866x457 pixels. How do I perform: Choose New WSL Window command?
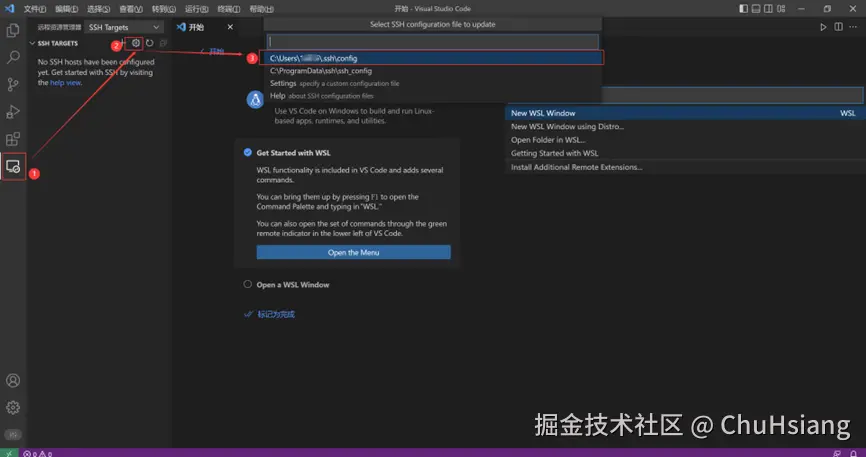pyautogui.click(x=685, y=113)
